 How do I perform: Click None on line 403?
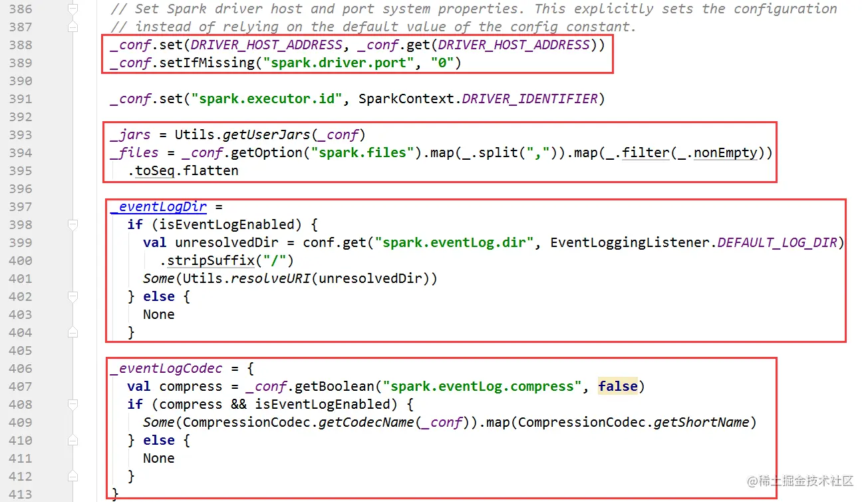coord(159,315)
